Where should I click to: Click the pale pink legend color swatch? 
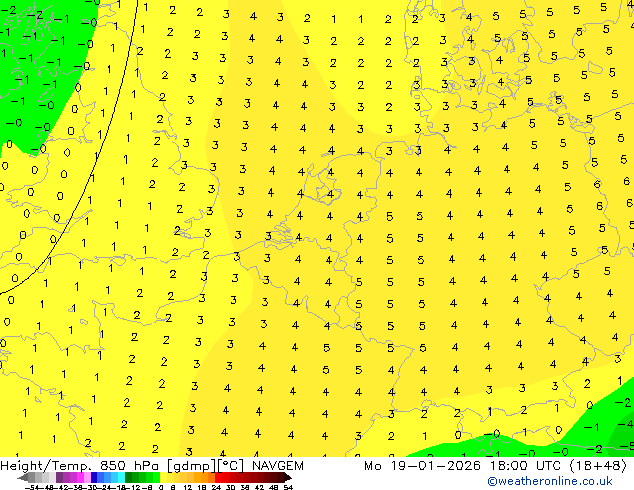pos(87,477)
